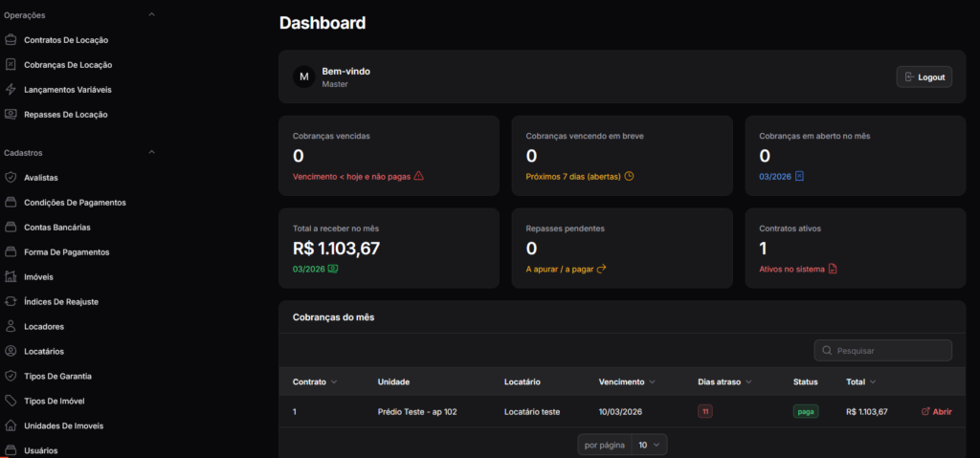Sort table by Dias atraso column
Image resolution: width=980 pixels, height=458 pixels.
(724, 382)
